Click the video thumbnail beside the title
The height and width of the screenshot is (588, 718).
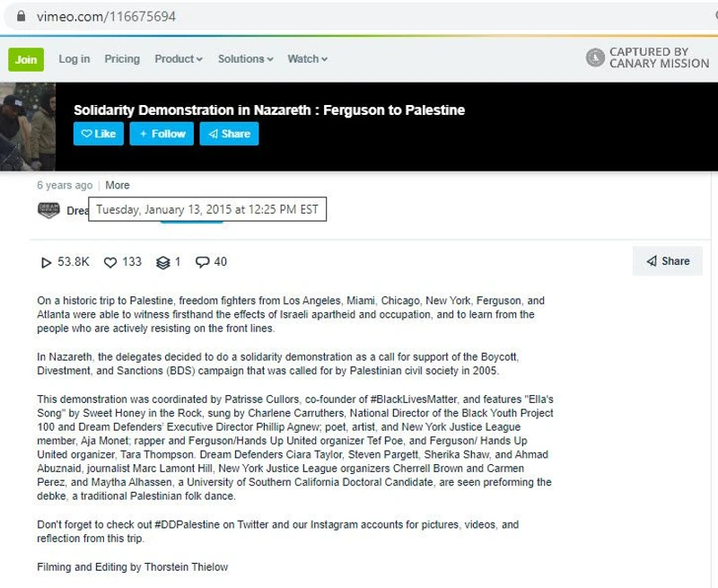click(x=27, y=127)
